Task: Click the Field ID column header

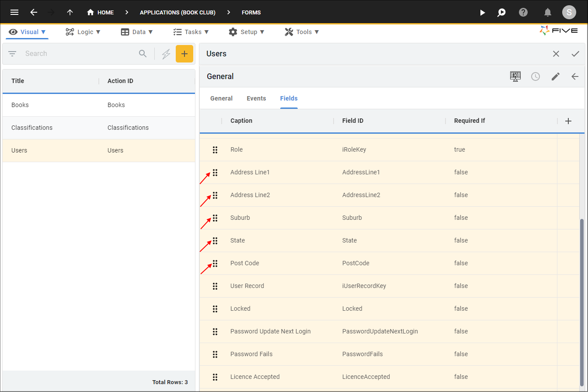Action: 353,121
